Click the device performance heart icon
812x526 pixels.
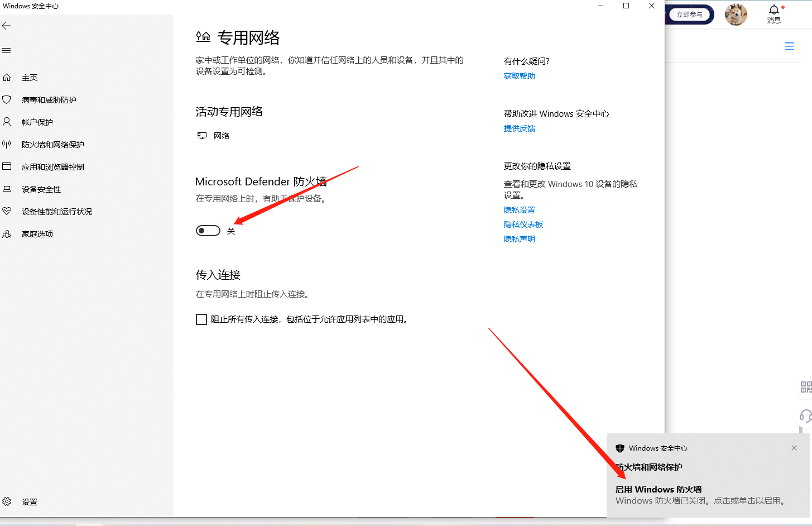(7, 211)
